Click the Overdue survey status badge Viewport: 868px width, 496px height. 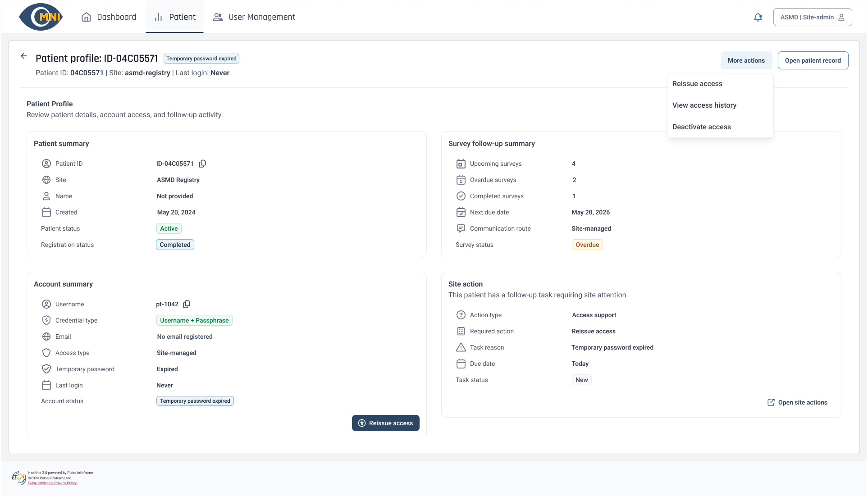[587, 245]
